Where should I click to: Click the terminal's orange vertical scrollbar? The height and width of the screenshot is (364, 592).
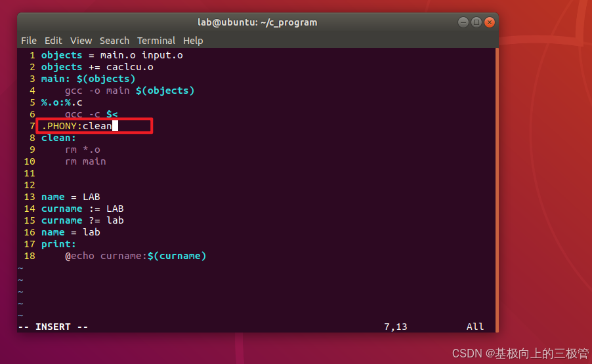(x=497, y=190)
